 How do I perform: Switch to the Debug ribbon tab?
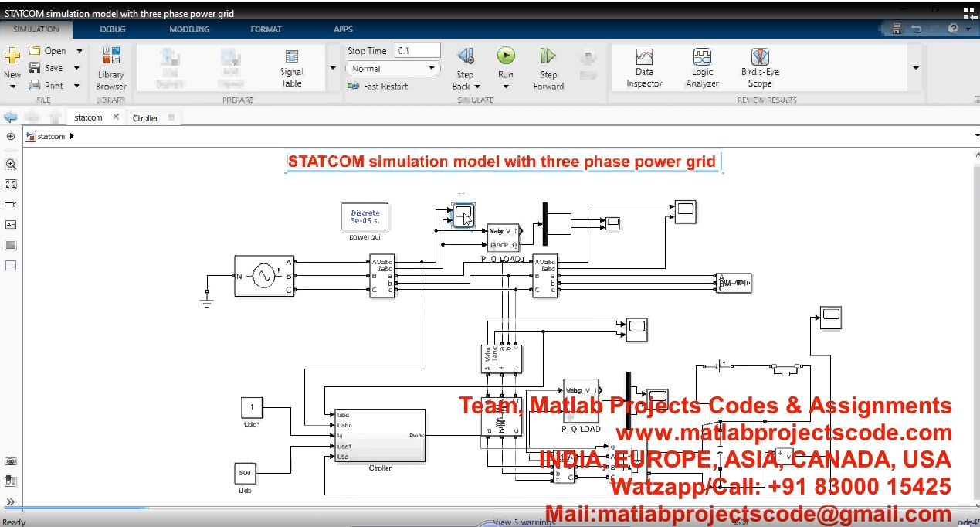coord(114,29)
